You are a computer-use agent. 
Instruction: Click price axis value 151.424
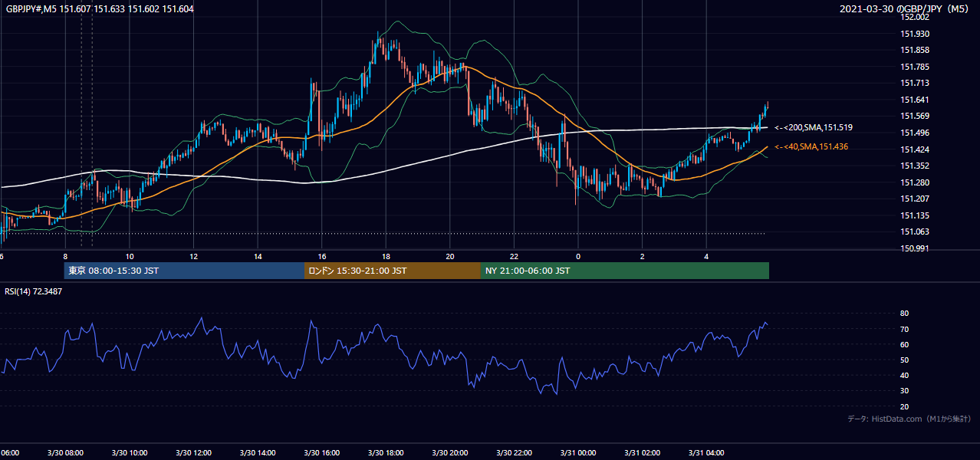click(x=914, y=149)
